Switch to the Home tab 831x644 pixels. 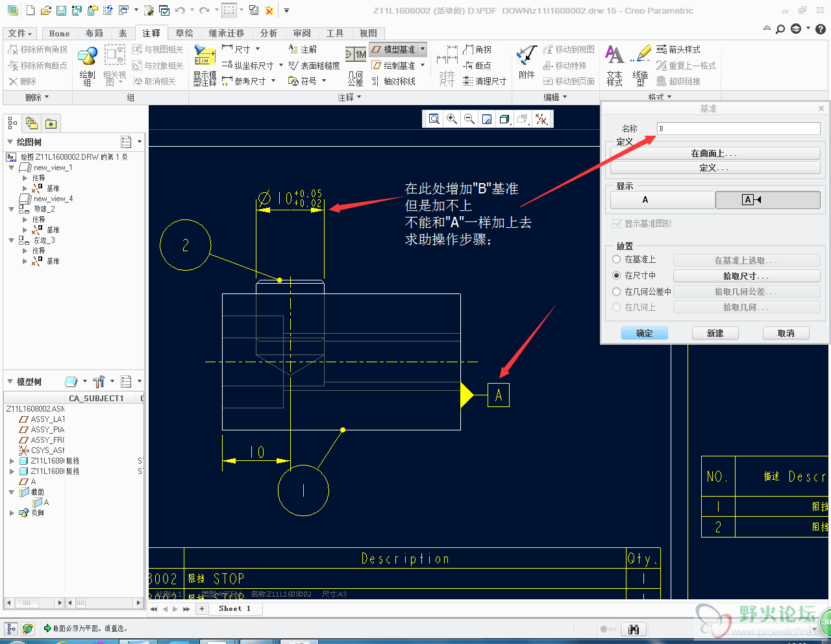point(59,33)
